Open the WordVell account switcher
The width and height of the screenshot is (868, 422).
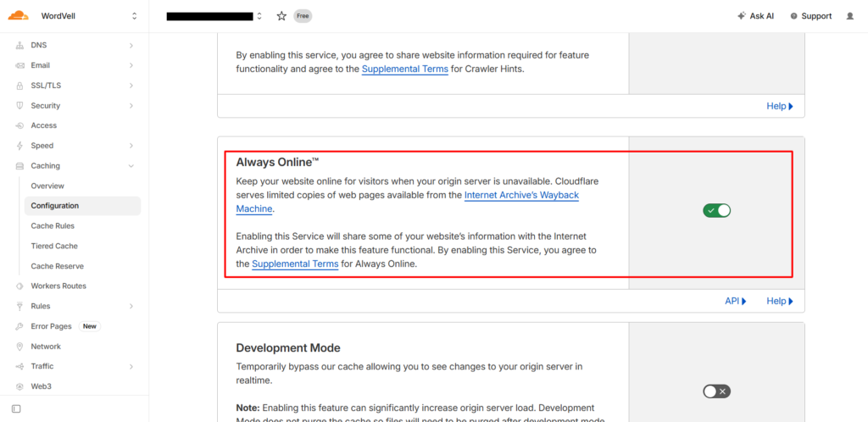[134, 16]
